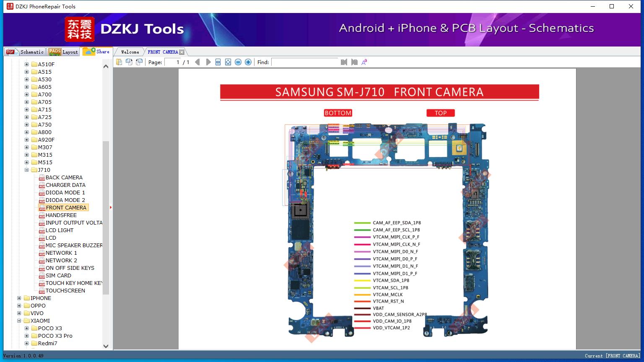Click the POCO X3 Pro folder icon
Screen dimensions: 644x362
pyautogui.click(x=34, y=336)
